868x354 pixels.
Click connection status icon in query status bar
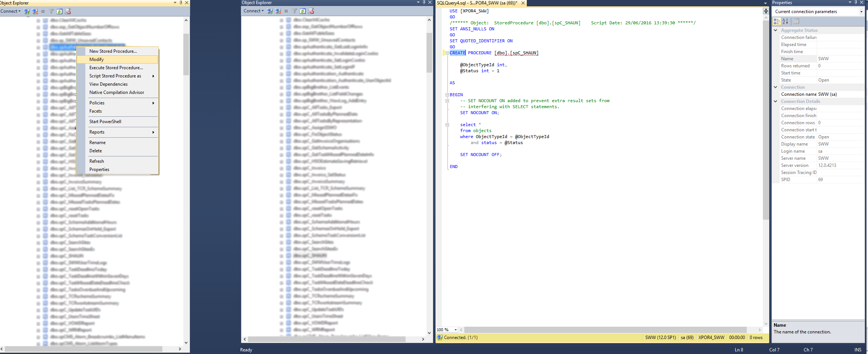point(440,338)
